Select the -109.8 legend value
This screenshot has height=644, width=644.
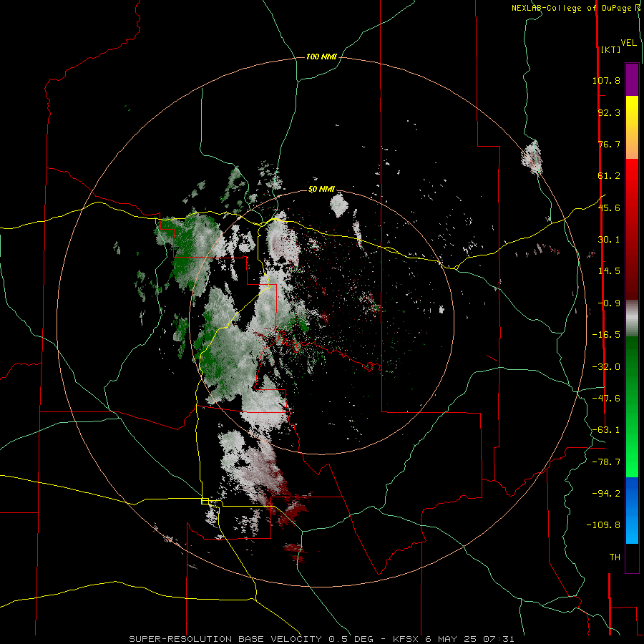[x=603, y=525]
